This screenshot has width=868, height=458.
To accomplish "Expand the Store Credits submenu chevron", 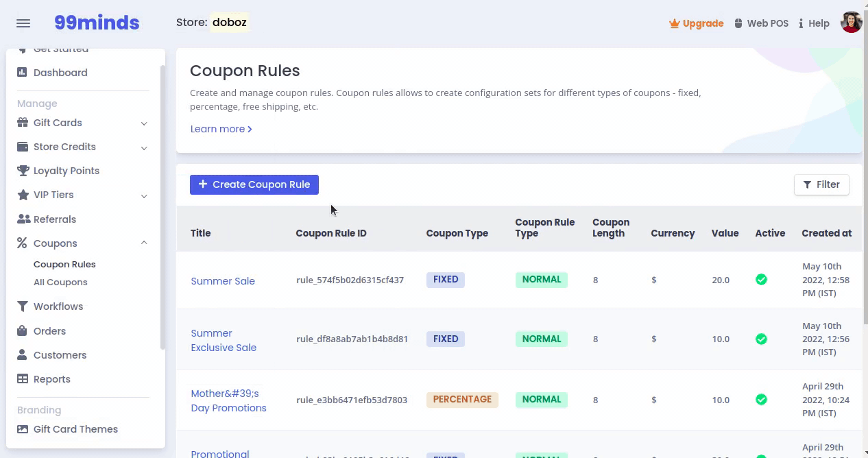I will point(144,147).
